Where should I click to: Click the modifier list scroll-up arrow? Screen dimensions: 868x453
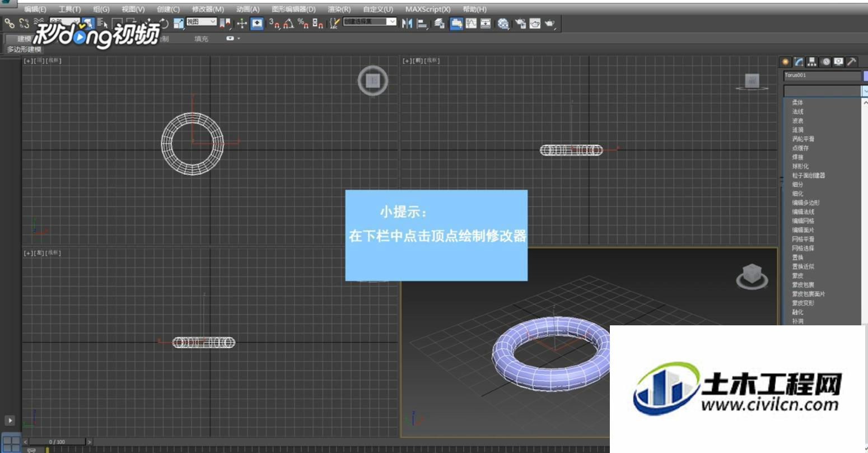pos(865,102)
